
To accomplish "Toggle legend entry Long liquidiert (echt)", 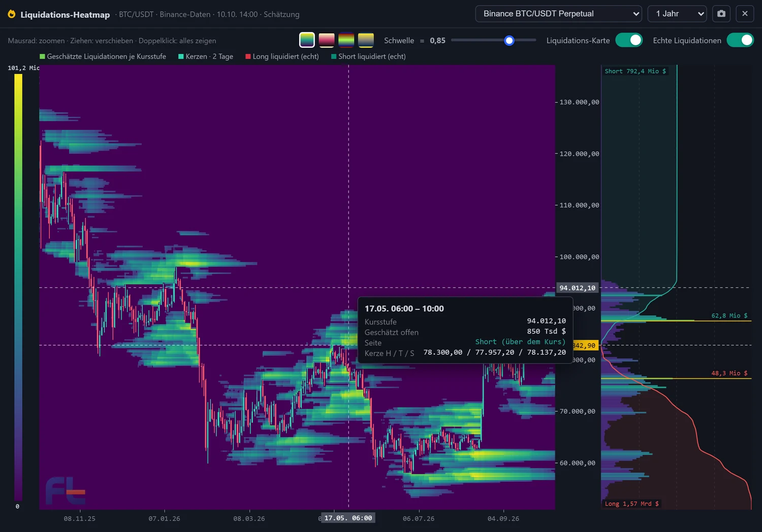I will [282, 56].
